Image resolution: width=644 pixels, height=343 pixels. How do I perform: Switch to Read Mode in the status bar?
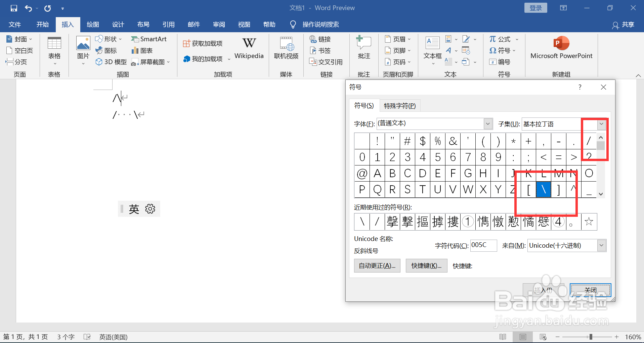503,337
